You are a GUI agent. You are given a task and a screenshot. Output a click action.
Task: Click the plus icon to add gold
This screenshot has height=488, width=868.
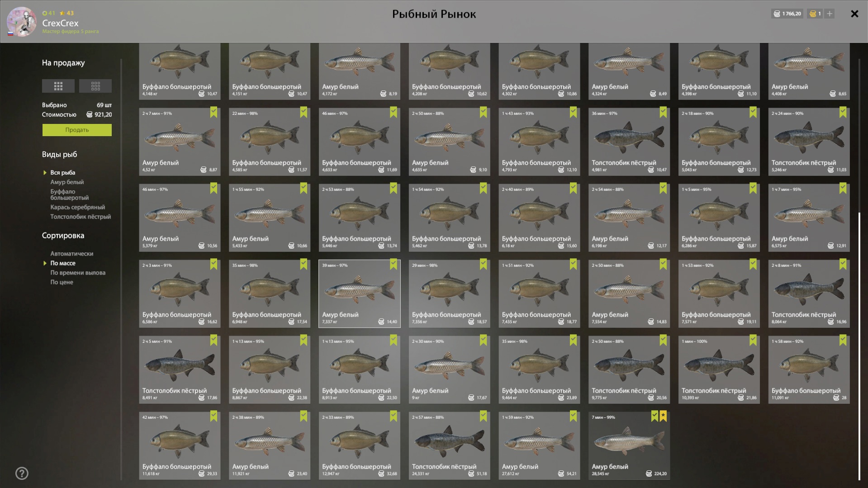coord(830,14)
